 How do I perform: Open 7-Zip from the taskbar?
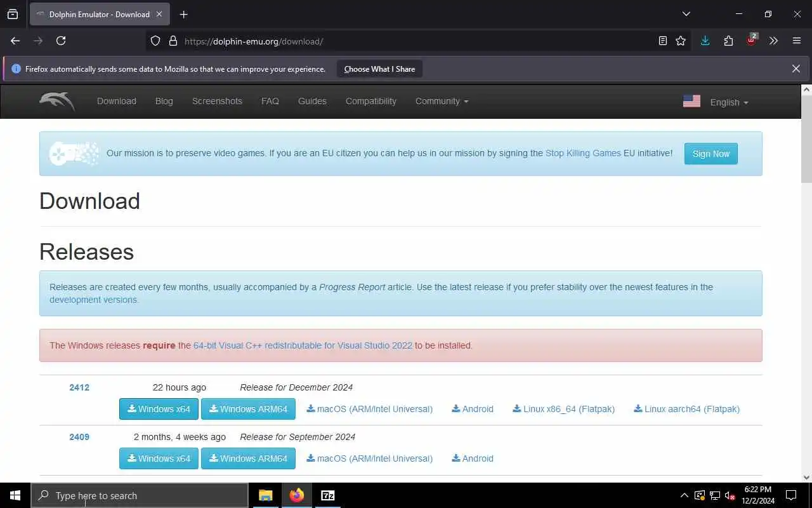[x=327, y=495]
